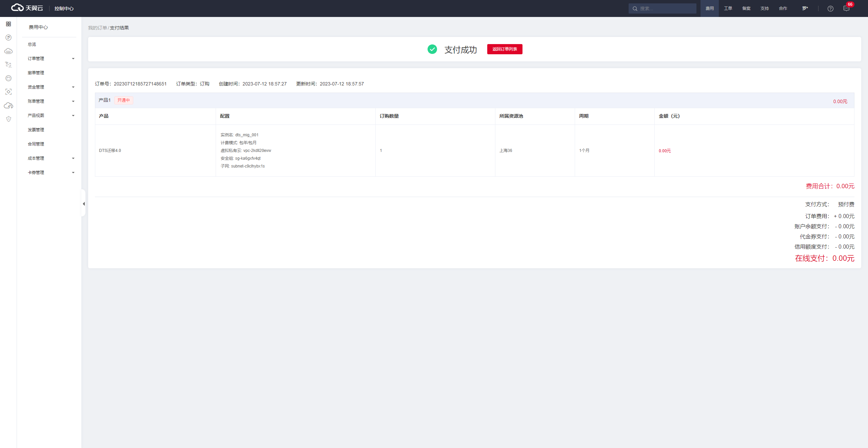Click the cloud server icon in sidebar

point(8,51)
